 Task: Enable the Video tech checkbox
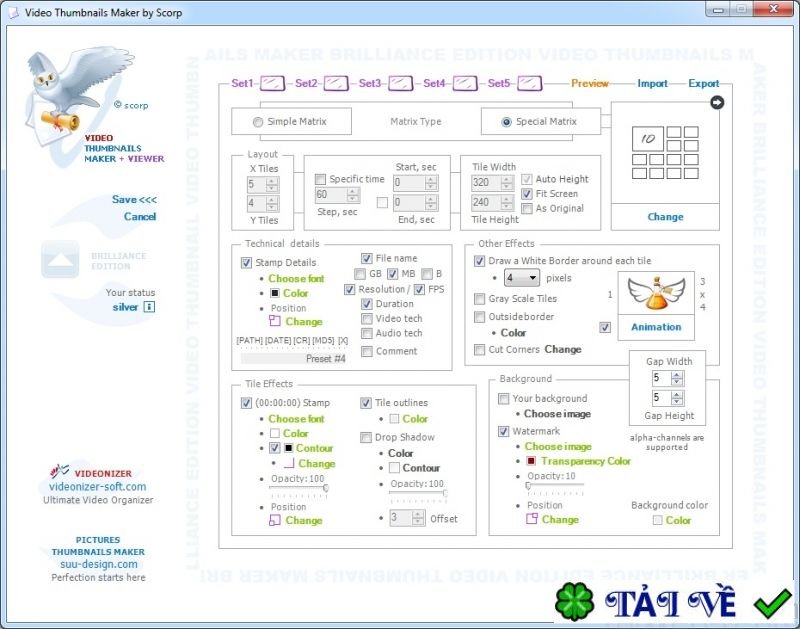(366, 319)
